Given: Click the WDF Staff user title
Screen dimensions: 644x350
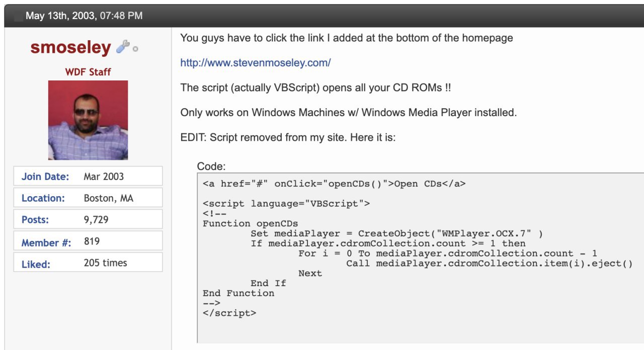Looking at the screenshot, I should [x=88, y=72].
